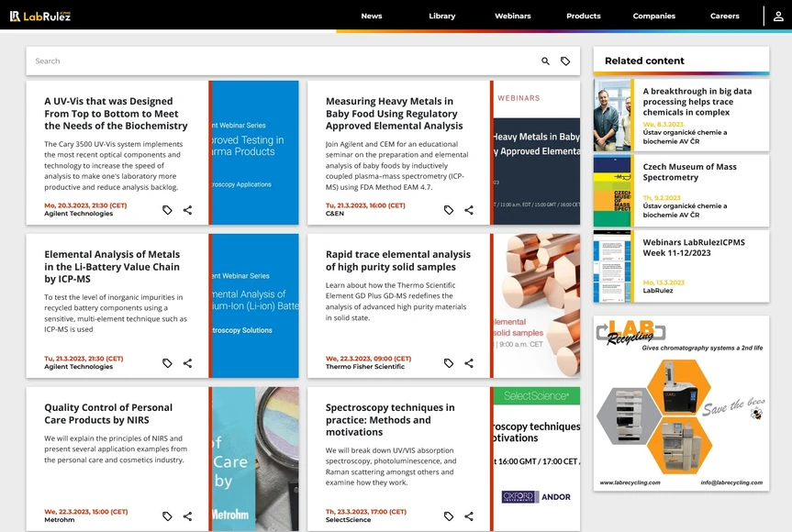Click blue Pharma Products webinar banner image
The width and height of the screenshot is (792, 532).
pos(255,152)
